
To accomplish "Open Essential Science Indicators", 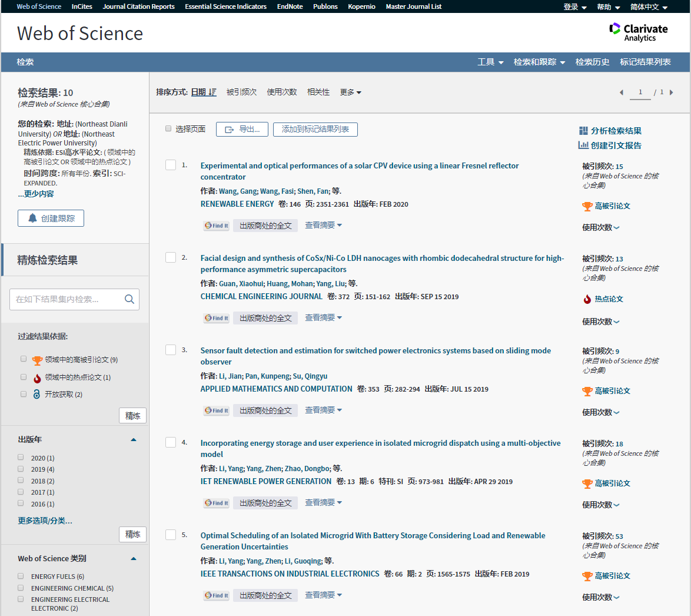I will coord(225,6).
